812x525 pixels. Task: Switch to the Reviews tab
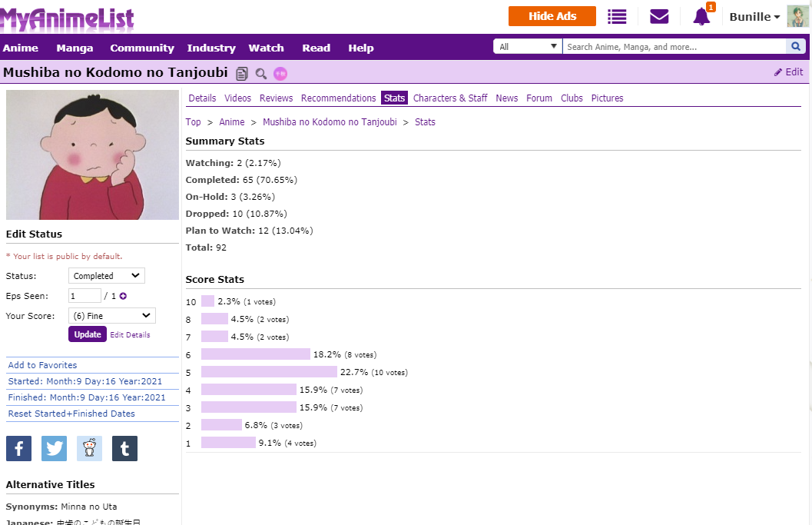276,98
